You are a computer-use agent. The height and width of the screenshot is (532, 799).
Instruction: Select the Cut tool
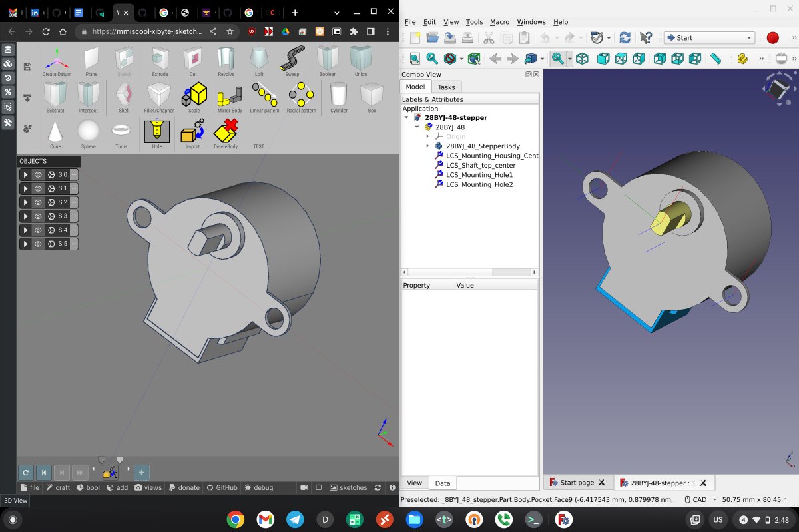coord(193,61)
